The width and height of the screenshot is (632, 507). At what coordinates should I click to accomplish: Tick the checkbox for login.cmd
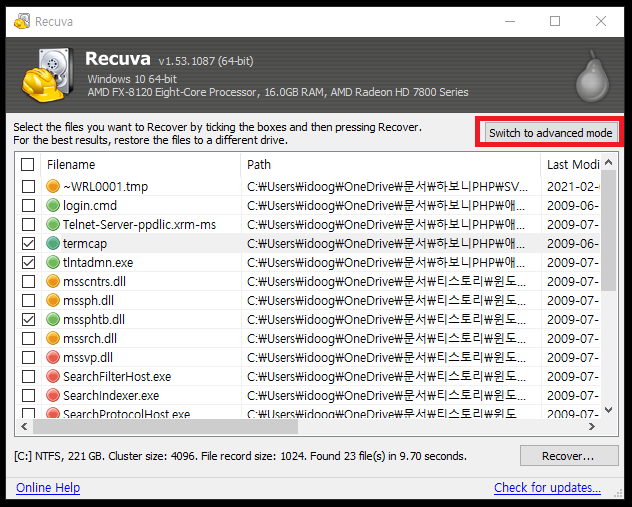(x=28, y=205)
